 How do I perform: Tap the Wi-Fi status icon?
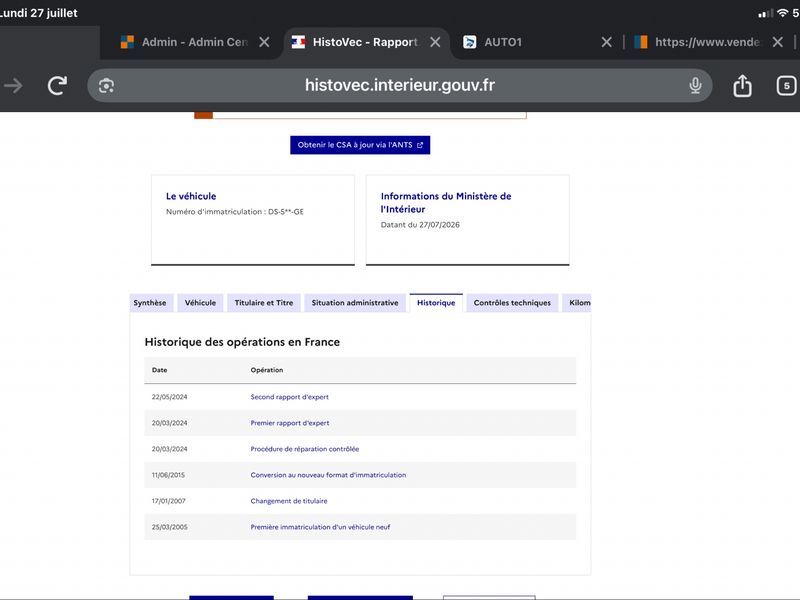pos(782,13)
